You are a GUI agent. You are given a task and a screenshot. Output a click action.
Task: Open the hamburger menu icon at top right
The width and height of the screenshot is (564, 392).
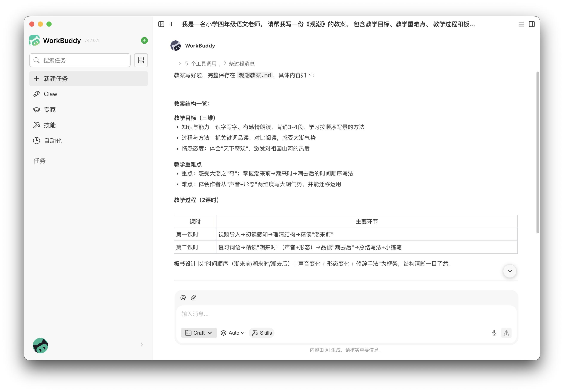pyautogui.click(x=521, y=24)
